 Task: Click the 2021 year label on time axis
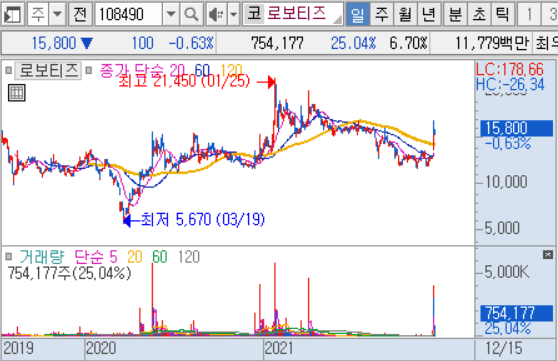[279, 348]
